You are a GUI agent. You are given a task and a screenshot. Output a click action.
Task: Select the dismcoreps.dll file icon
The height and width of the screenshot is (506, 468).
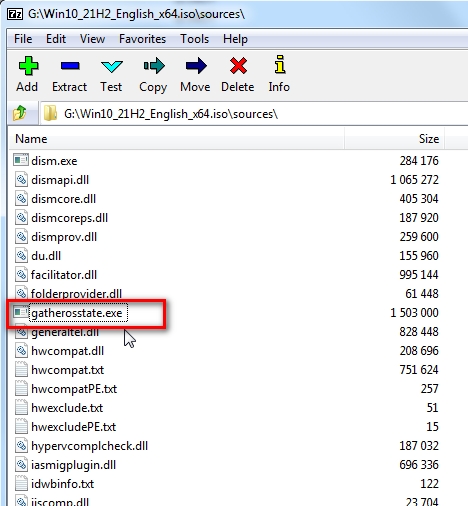(x=21, y=217)
